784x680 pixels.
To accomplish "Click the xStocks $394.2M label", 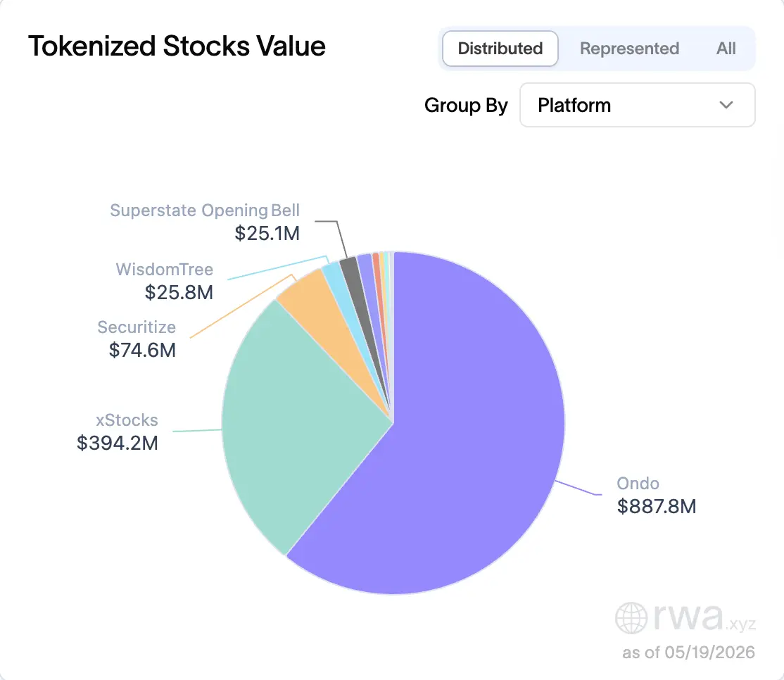I will coord(118,432).
